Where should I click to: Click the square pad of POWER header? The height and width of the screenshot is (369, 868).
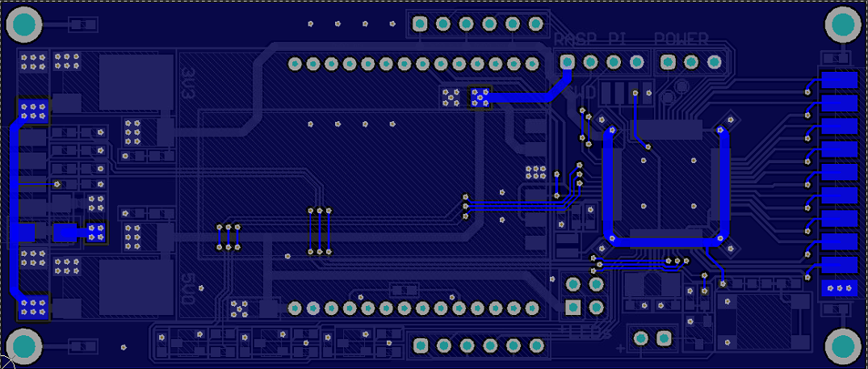(x=669, y=62)
